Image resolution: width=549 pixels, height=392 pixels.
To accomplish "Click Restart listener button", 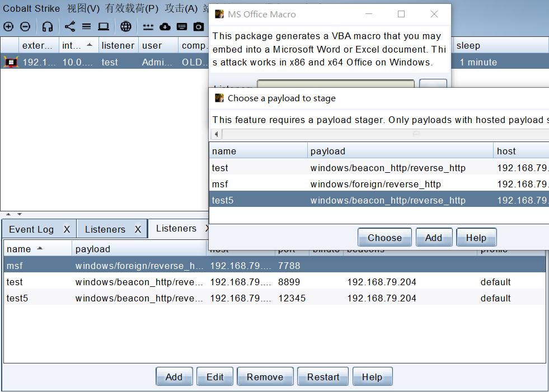I will 323,376.
